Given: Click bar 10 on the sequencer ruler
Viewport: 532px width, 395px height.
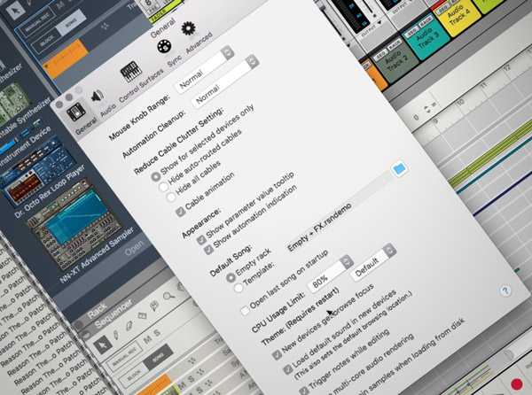Looking at the screenshot, I should pyautogui.click(x=459, y=102).
